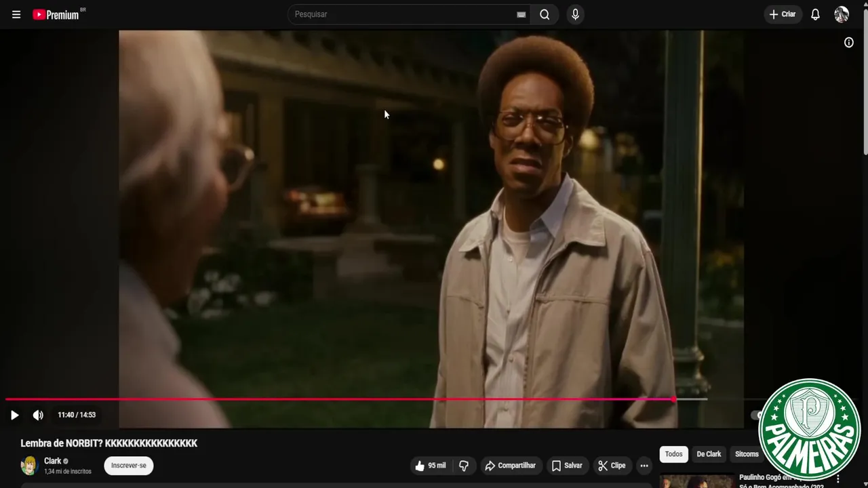The image size is (868, 488).
Task: Start voice search with microphone icon
Action: (575, 14)
